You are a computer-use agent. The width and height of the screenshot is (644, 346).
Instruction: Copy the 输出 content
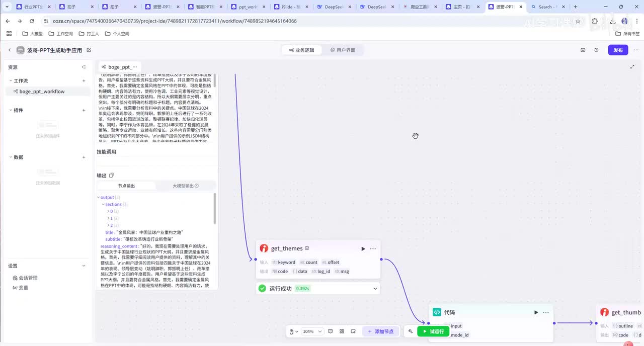click(x=111, y=176)
